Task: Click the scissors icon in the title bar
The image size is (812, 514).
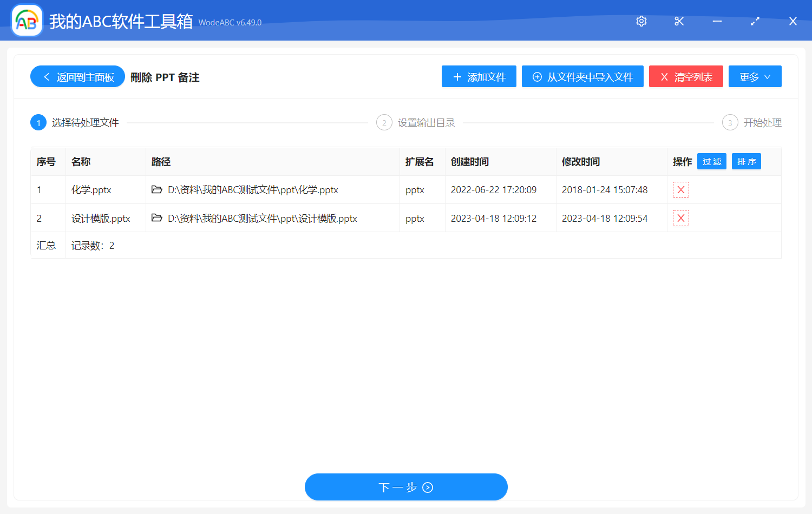Action: pyautogui.click(x=679, y=21)
